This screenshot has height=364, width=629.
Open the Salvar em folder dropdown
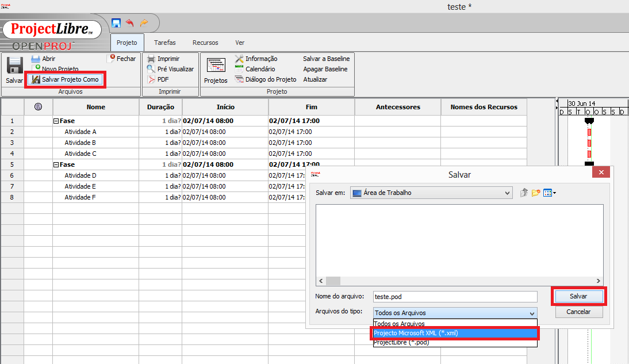tap(431, 193)
